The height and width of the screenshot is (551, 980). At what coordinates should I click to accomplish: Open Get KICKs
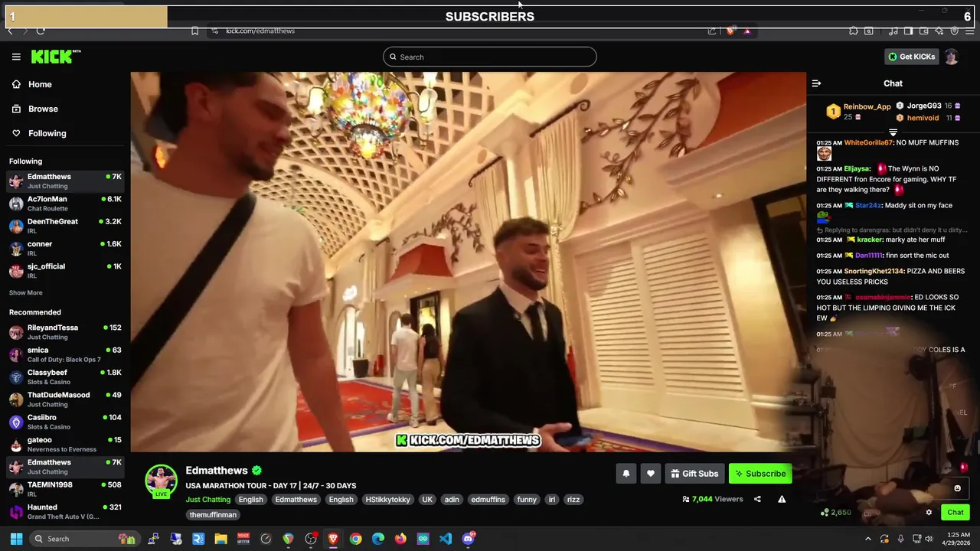click(x=911, y=57)
